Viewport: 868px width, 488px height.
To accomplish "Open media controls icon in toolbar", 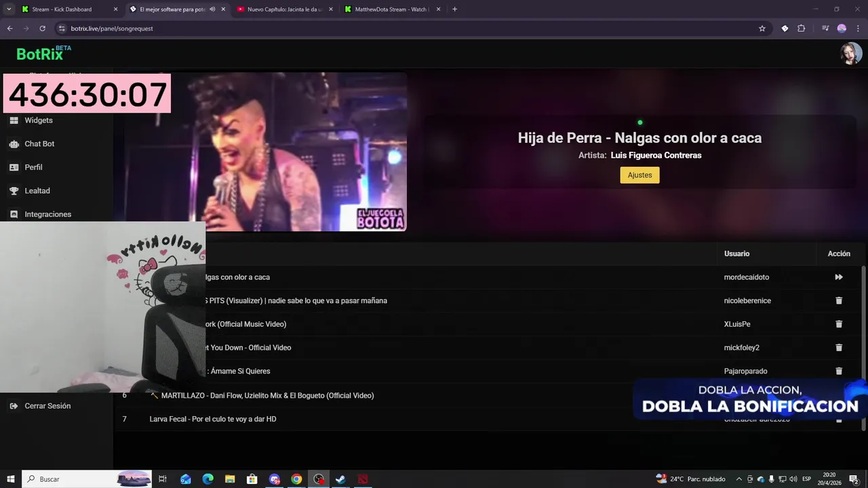I will click(x=825, y=28).
